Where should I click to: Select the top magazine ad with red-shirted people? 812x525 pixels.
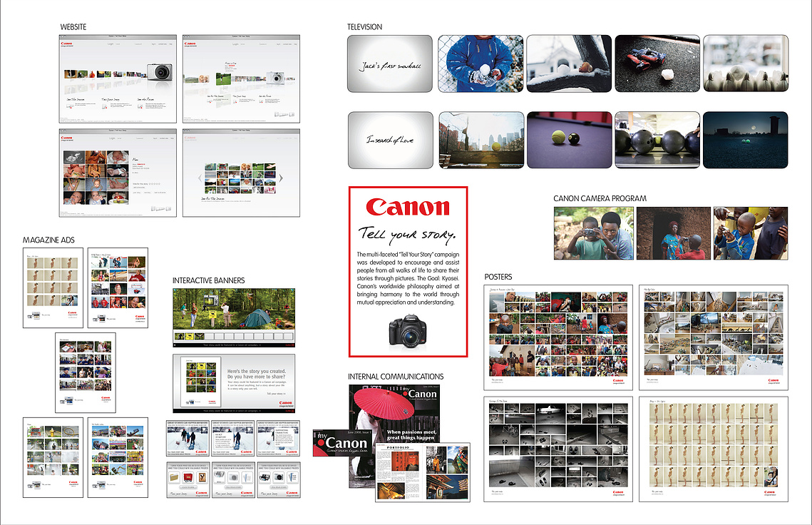click(118, 287)
